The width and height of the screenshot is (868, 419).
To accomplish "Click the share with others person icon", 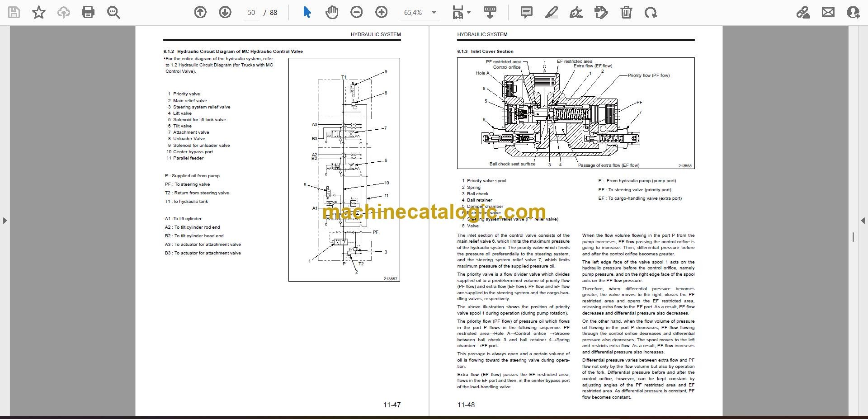I will tap(853, 12).
